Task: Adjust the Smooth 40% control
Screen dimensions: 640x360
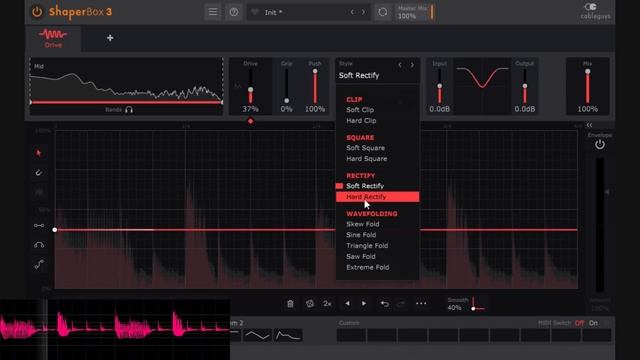Action: tap(467, 304)
